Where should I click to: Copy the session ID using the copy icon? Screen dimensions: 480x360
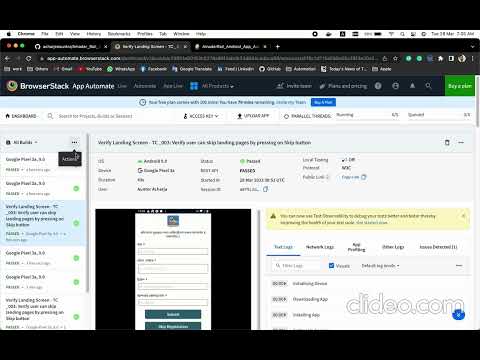265,189
